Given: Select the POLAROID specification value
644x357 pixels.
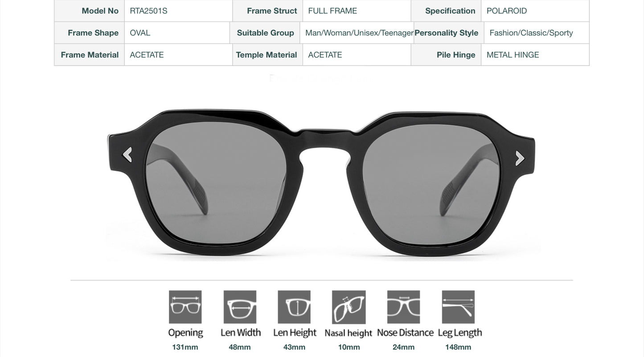Looking at the screenshot, I should pos(507,11).
